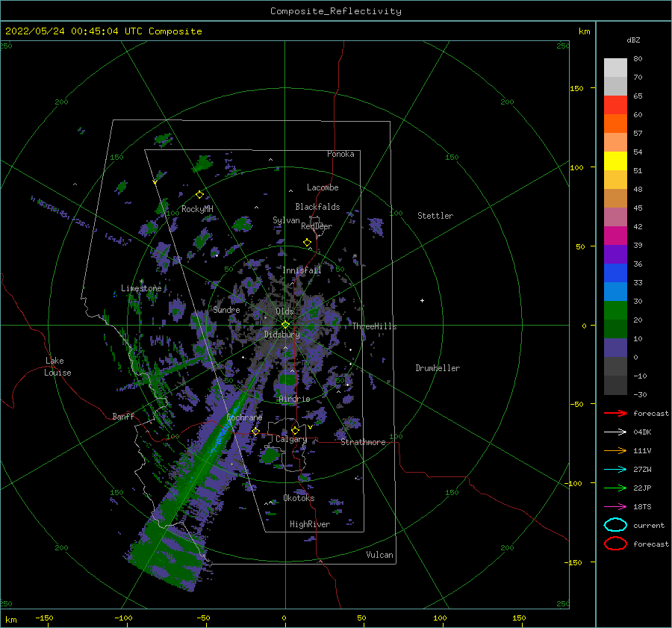Screen dimensions: 672x628
Task: Click the Ponoka label
Action: (340, 154)
